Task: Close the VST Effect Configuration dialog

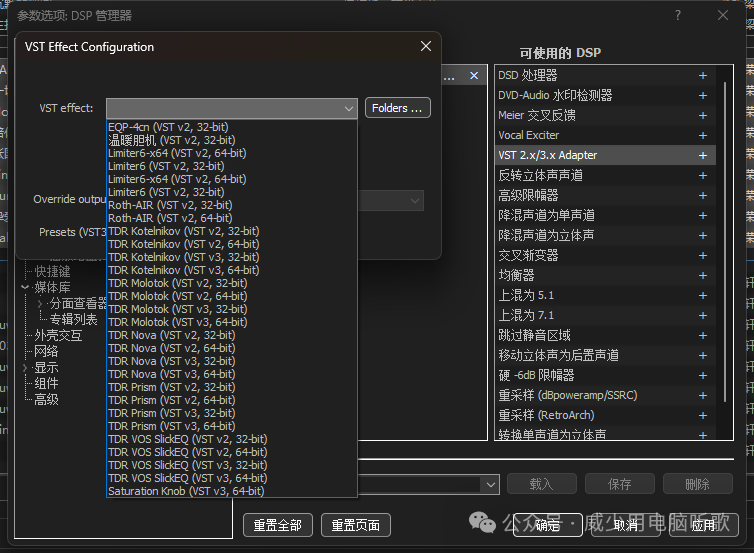Action: pyautogui.click(x=425, y=46)
